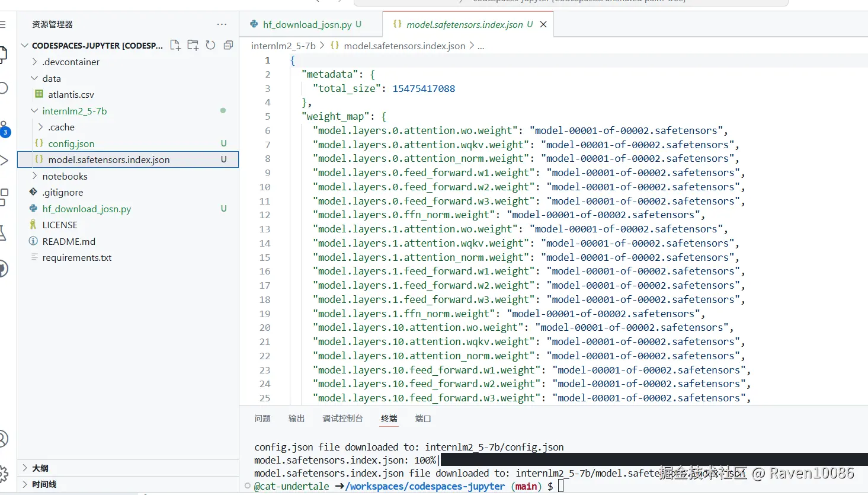868x495 pixels.
Task: Click "model.layers.10.attention.wo.weight" on line 20
Action: click(418, 328)
